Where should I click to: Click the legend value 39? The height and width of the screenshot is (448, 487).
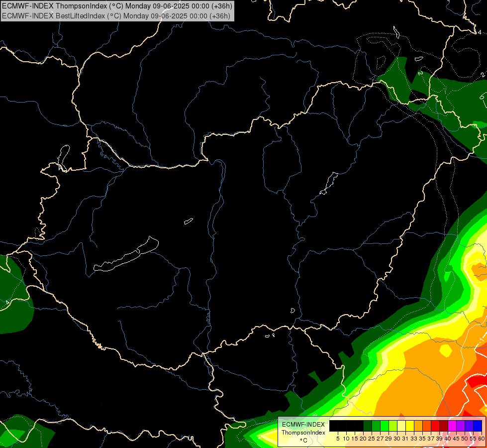click(x=439, y=439)
